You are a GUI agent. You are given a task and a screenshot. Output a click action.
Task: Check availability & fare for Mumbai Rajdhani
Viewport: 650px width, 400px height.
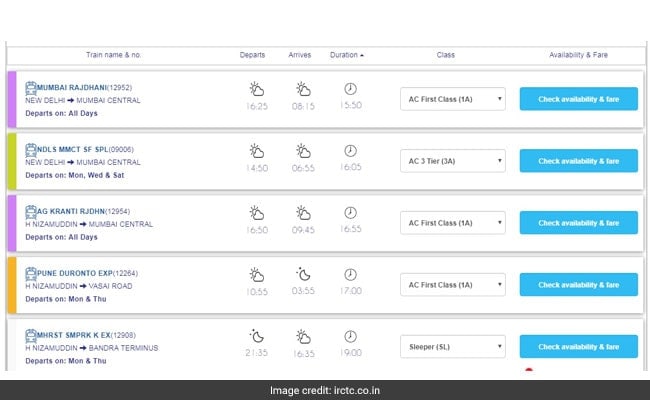[x=578, y=99]
